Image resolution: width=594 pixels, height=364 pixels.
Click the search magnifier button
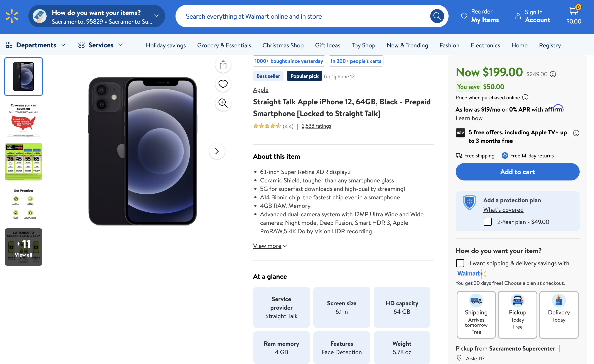point(437,16)
